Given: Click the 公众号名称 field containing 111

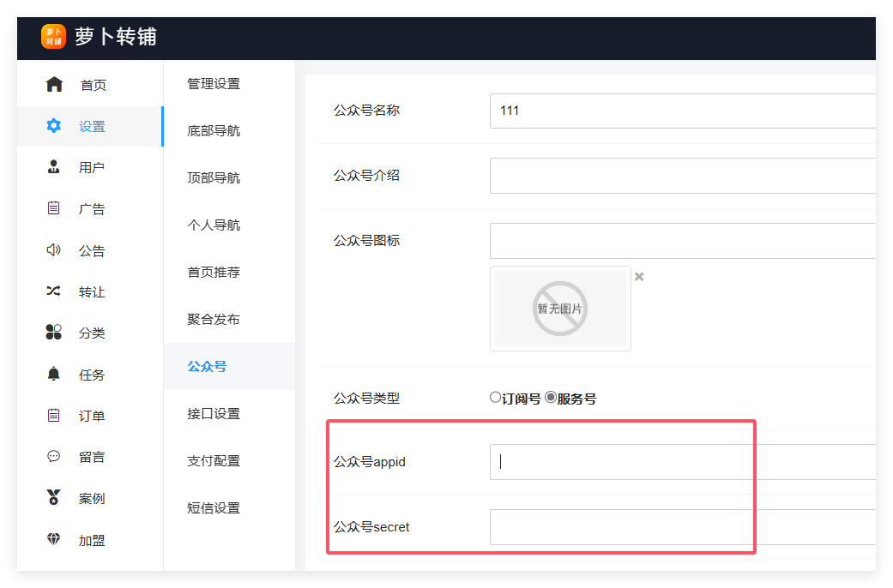Looking at the screenshot, I should click(x=683, y=111).
